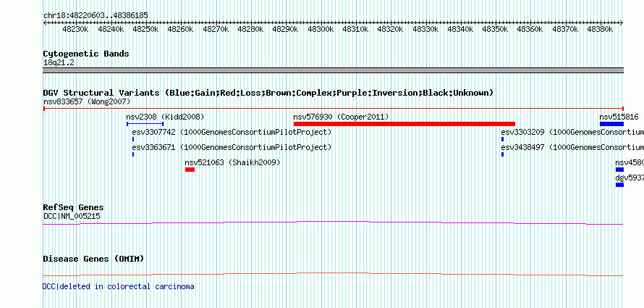Open the esv3438497 variant label
The image size is (644, 308).
point(572,147)
